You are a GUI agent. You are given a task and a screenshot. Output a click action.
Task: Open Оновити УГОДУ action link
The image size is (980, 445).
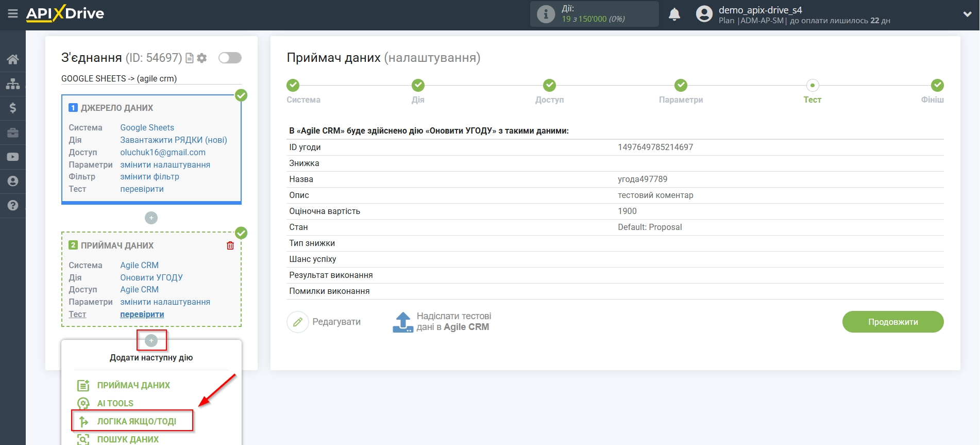tap(151, 277)
